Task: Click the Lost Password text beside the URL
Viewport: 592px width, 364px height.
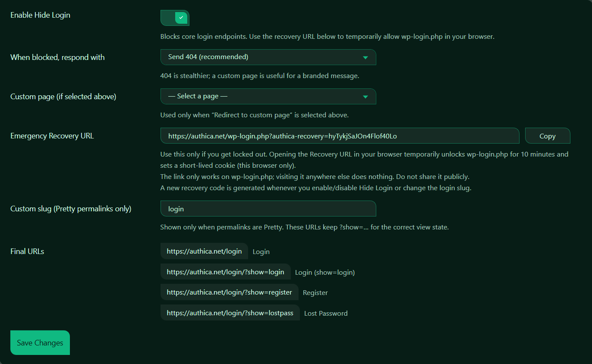Action: coord(326,314)
